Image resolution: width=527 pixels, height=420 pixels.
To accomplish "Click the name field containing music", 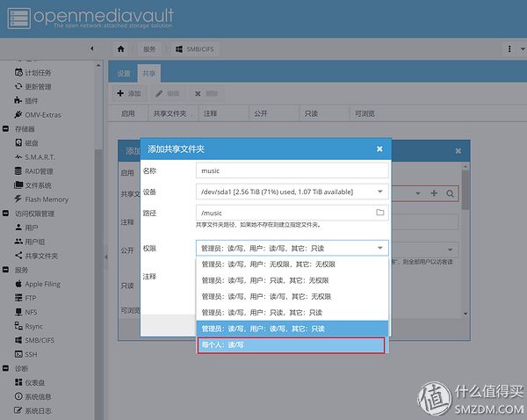I will click(x=292, y=170).
